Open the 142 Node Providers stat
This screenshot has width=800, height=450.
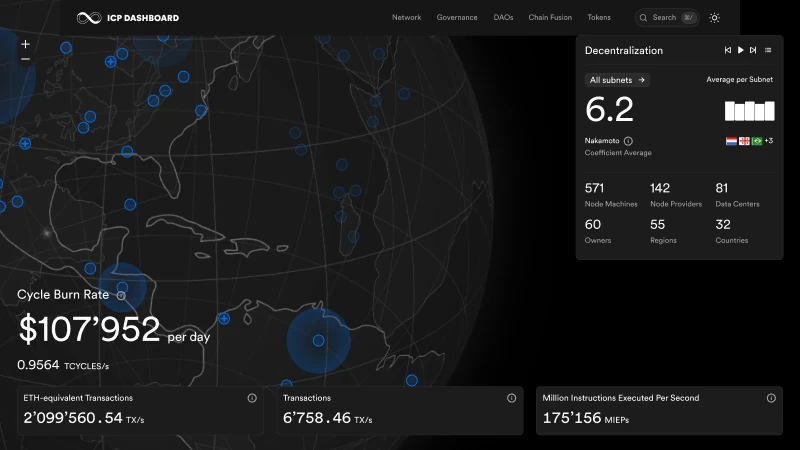coord(676,195)
